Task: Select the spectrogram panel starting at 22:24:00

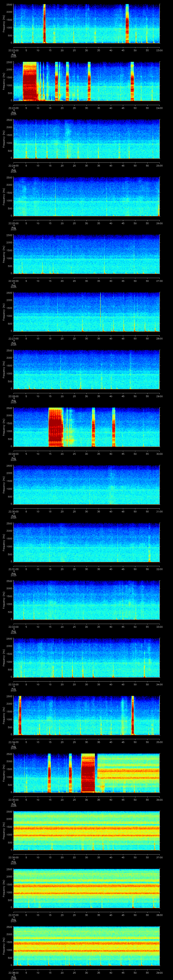Action: coord(86,139)
